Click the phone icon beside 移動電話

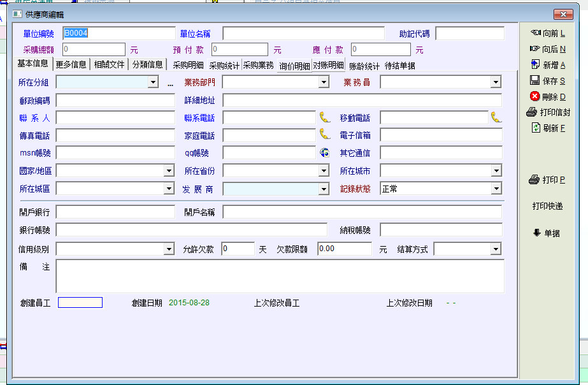point(496,117)
